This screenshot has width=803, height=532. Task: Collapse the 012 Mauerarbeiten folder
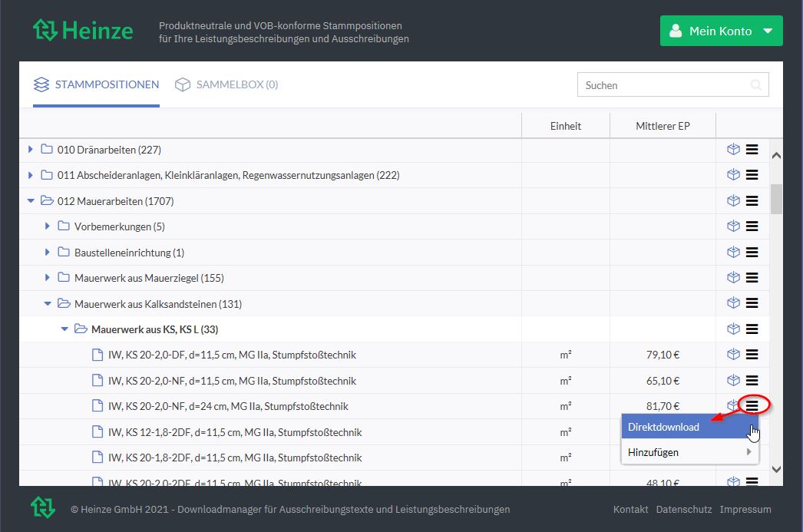(x=31, y=201)
